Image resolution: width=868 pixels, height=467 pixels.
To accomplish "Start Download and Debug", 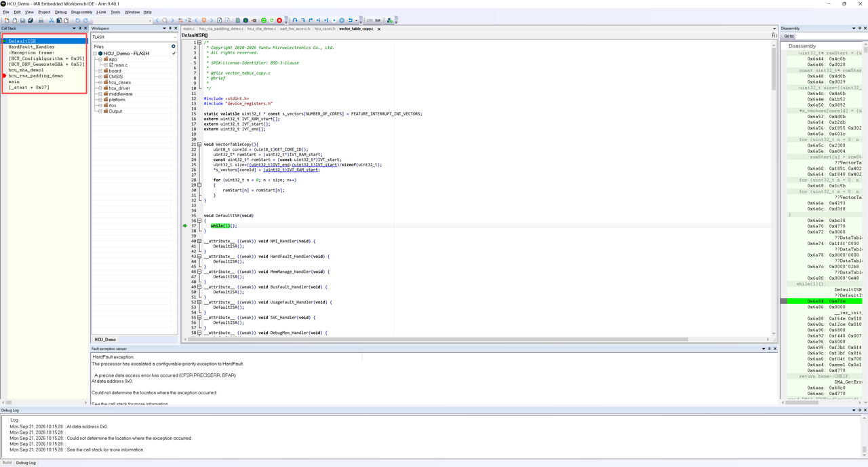I will (263, 20).
